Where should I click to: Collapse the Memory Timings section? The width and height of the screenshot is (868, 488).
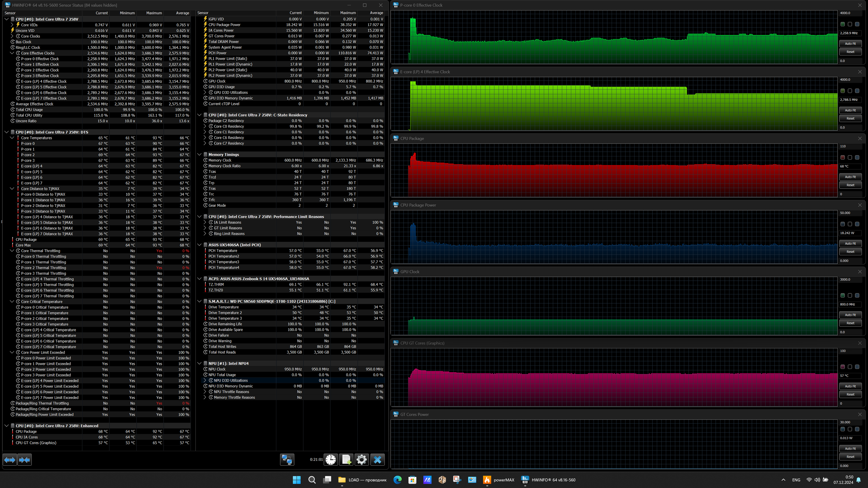coord(199,155)
